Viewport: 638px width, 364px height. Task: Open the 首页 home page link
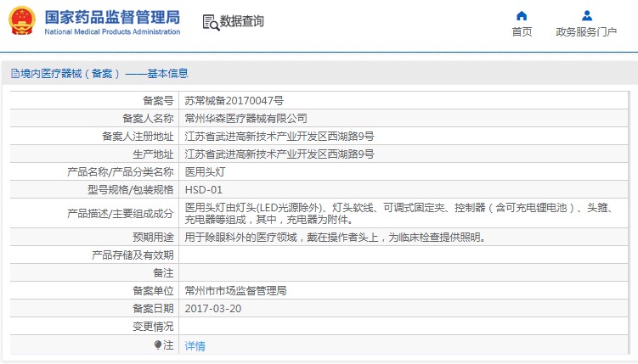coord(522,32)
